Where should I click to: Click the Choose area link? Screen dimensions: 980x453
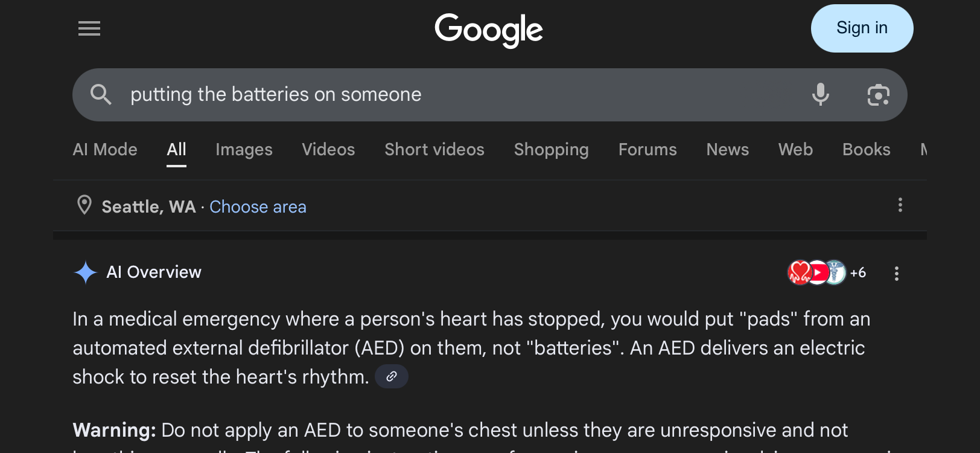click(258, 207)
